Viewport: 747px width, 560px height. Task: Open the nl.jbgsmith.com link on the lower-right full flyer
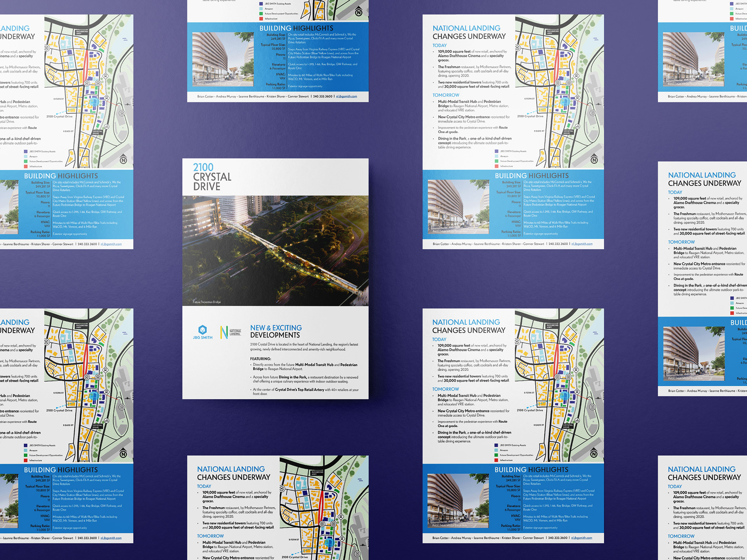(x=581, y=538)
